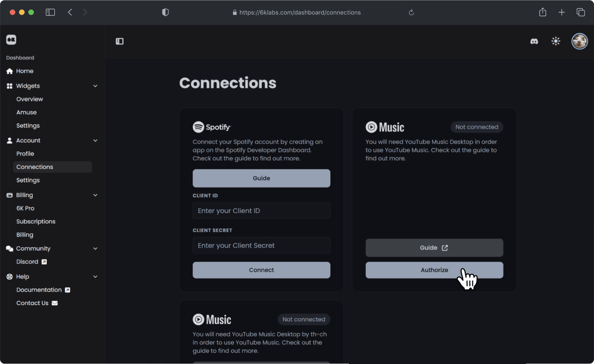This screenshot has height=364, width=594.
Task: Click the Spotify logo
Action: pyautogui.click(x=212, y=127)
